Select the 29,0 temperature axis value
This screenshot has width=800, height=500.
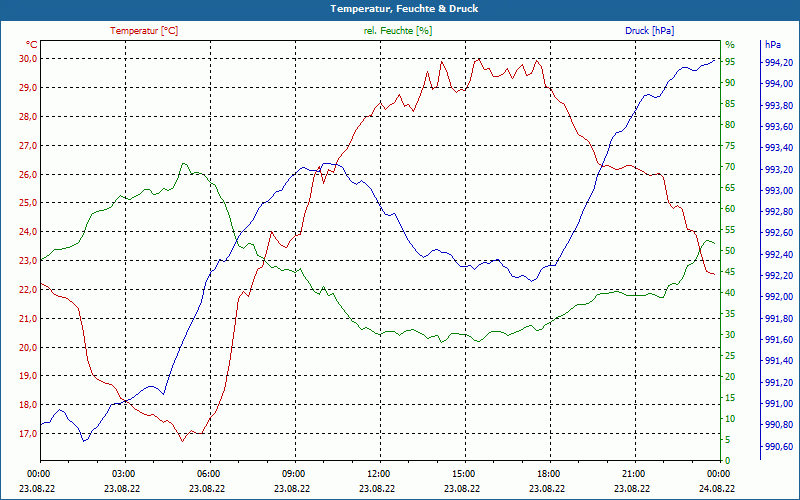point(29,88)
